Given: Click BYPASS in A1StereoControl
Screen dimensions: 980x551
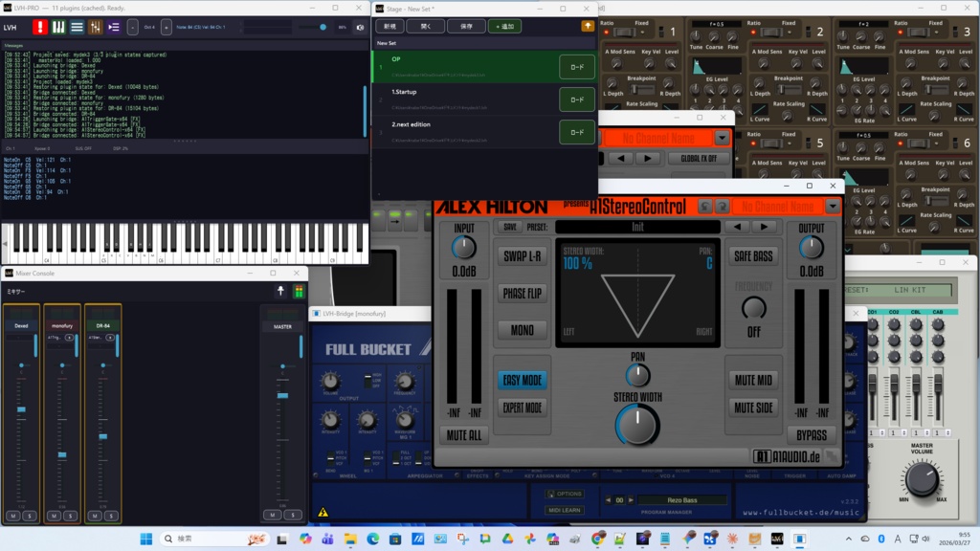Looking at the screenshot, I should click(x=812, y=435).
